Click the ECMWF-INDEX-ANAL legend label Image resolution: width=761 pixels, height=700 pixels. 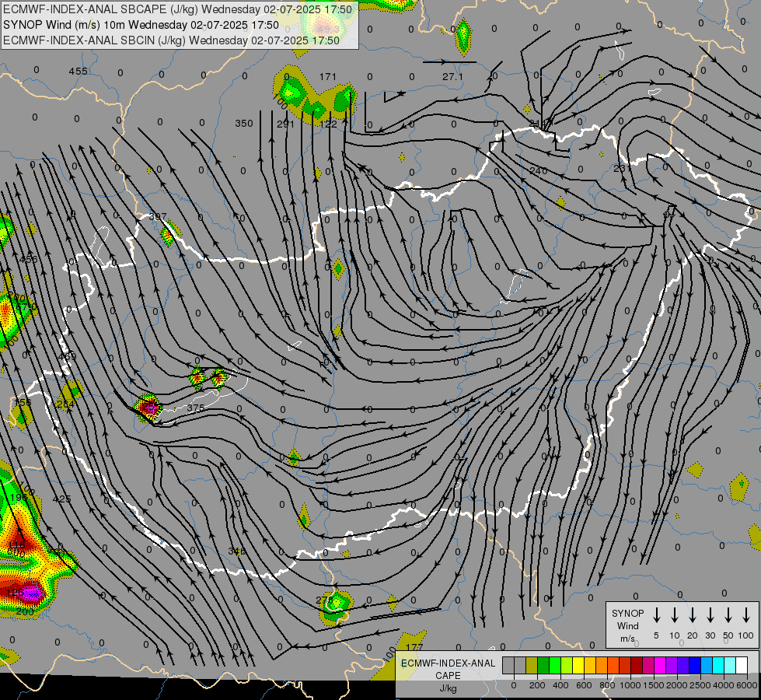pos(448,663)
